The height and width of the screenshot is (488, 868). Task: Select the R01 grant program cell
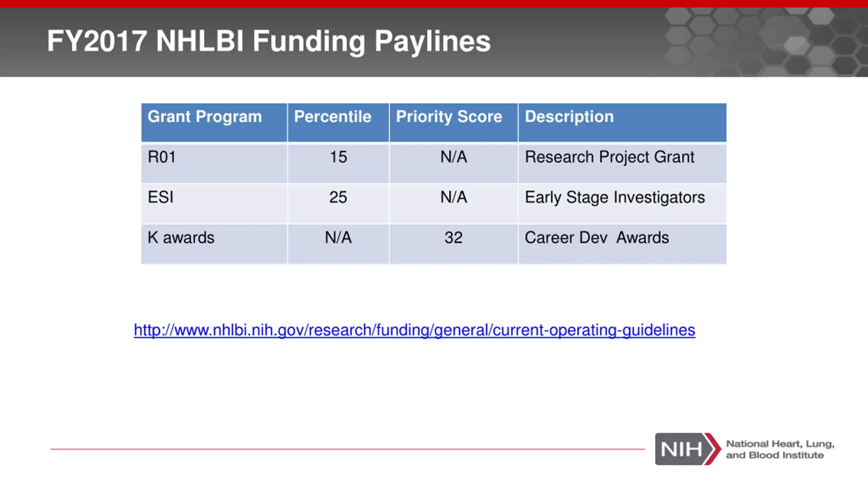coord(214,164)
